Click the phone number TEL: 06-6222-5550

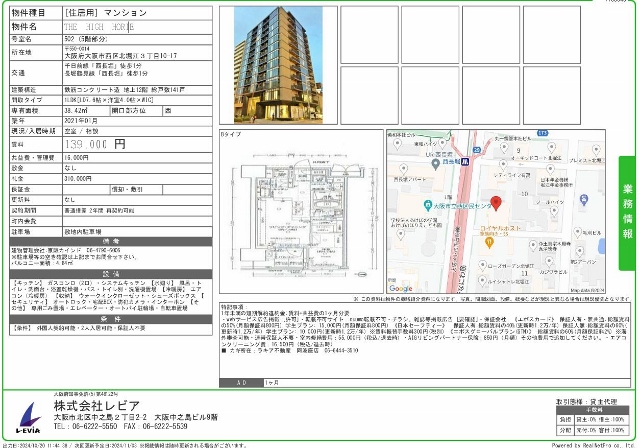click(85, 426)
